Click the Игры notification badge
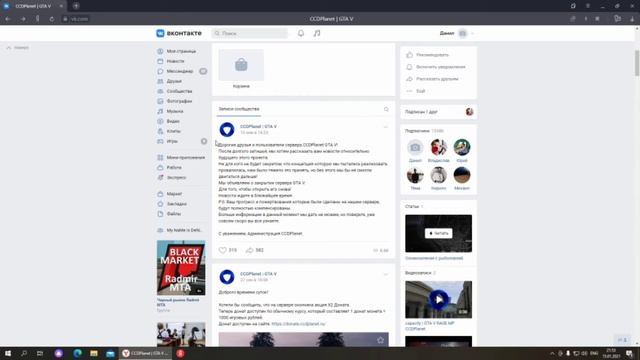The image size is (640, 360). pyautogui.click(x=204, y=141)
